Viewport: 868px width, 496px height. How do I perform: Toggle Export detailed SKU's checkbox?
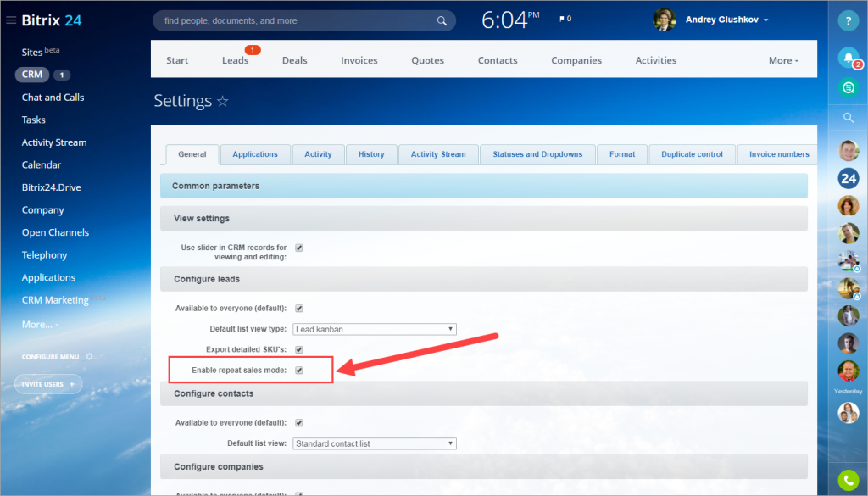pyautogui.click(x=299, y=349)
